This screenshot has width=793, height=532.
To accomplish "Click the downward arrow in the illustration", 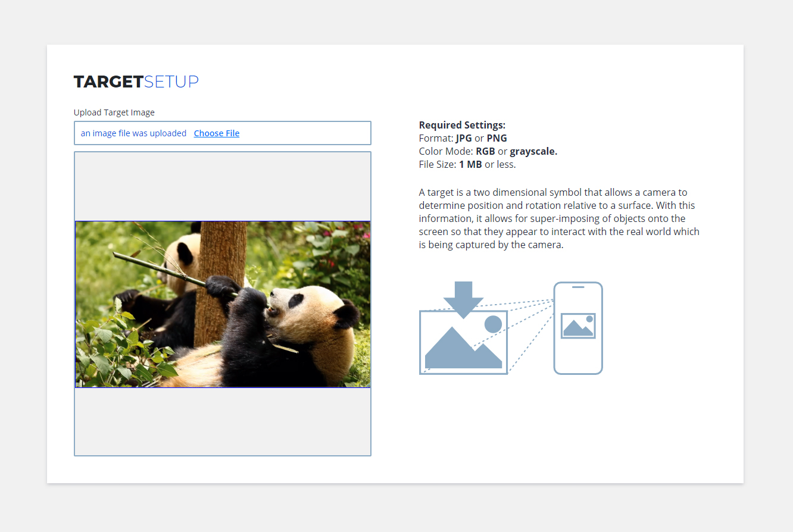I will click(x=463, y=299).
